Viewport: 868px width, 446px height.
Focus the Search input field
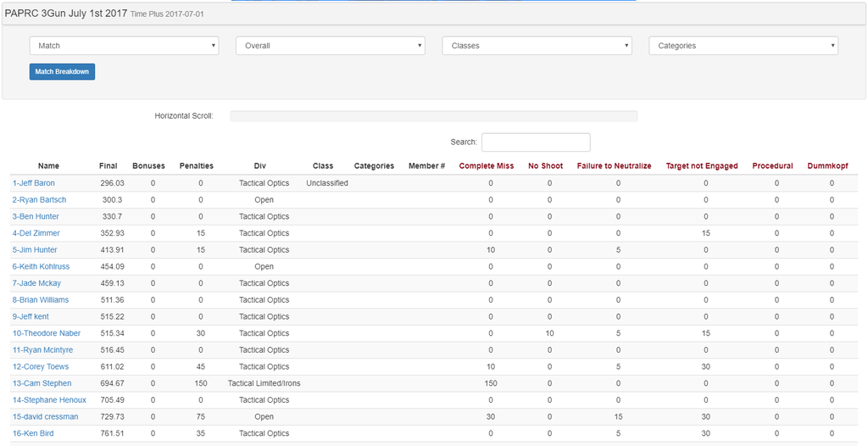536,142
